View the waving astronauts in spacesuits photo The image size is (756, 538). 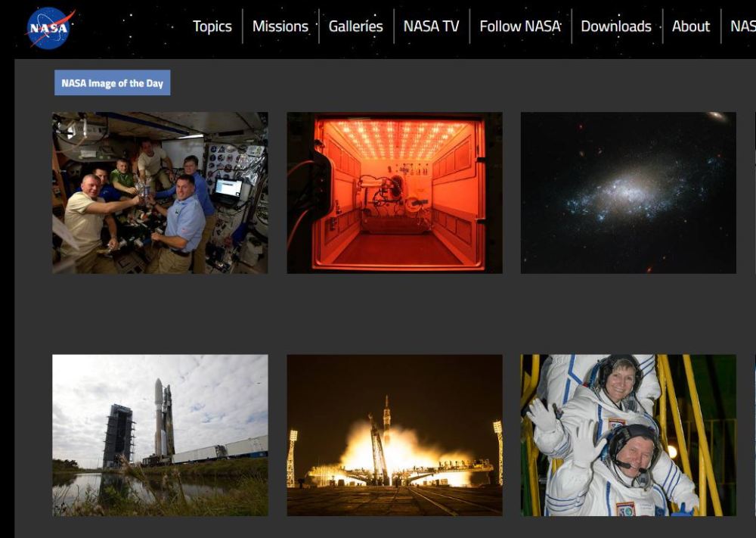coord(627,435)
